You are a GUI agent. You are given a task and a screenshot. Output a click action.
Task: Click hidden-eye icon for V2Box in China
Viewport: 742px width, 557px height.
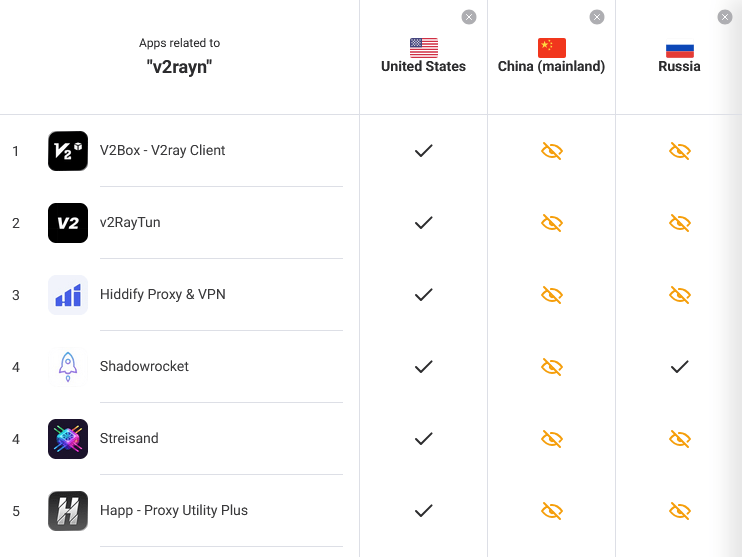click(551, 151)
